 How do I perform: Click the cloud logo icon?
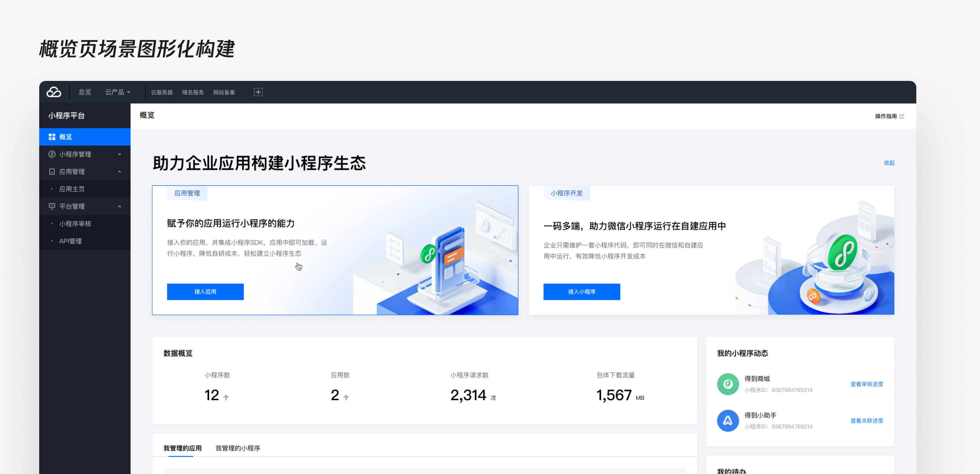click(x=54, y=92)
